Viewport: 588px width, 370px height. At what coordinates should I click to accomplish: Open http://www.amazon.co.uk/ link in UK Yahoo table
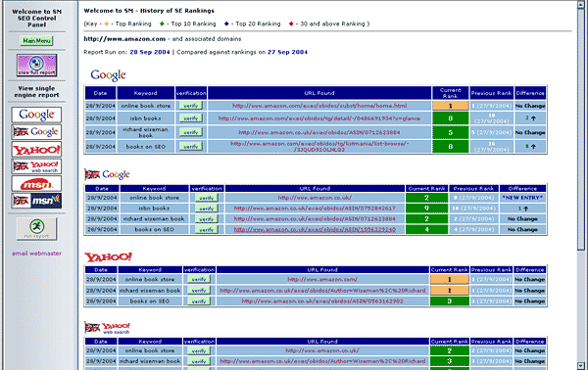pos(322,350)
